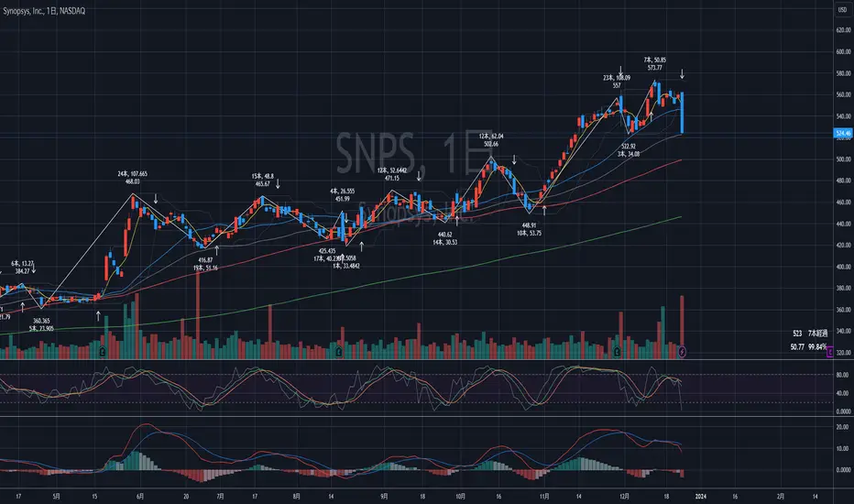Click the 11月 label on the time axis
The width and height of the screenshot is (854, 504).
pos(544,497)
